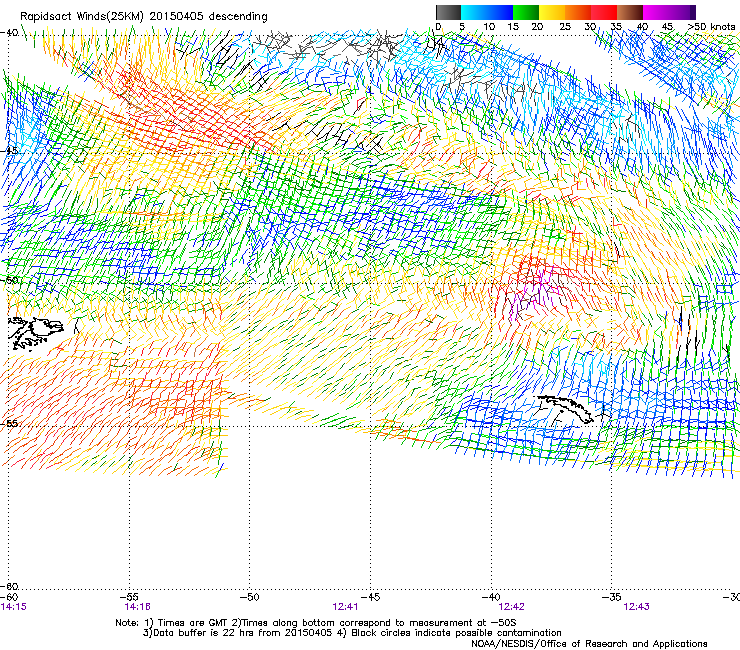Select the purple '14:16' pass time label
Image resolution: width=740 pixels, height=650 pixels.
[137, 607]
